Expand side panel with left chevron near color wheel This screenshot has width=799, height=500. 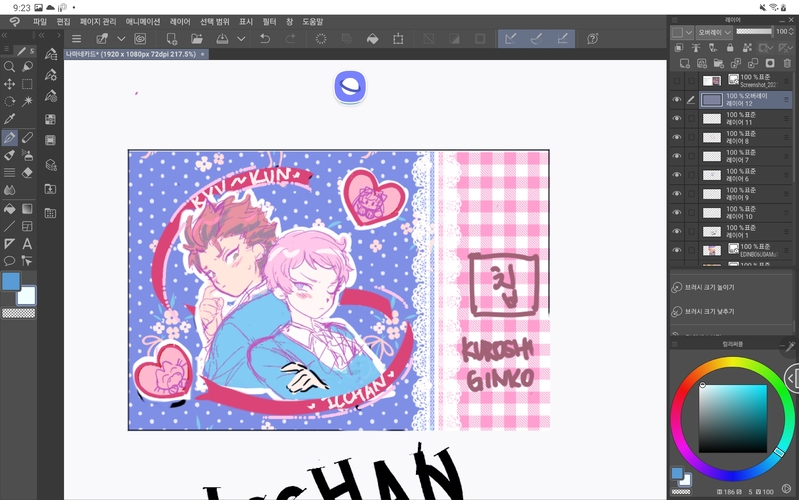click(791, 378)
